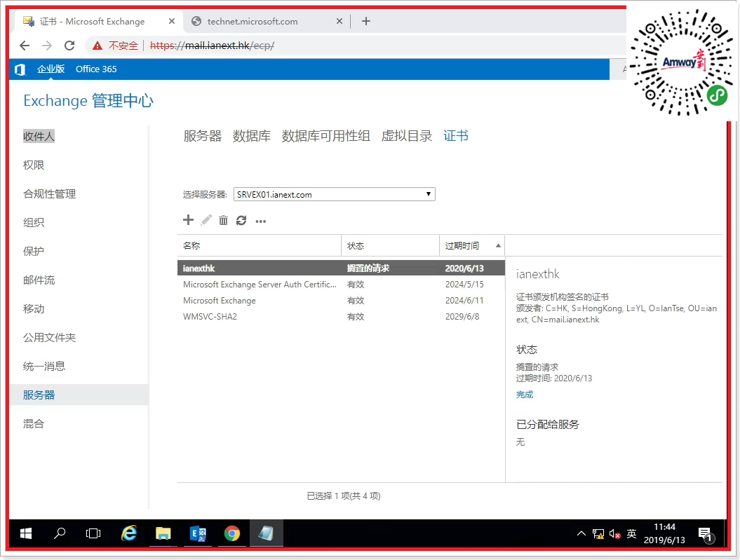740x560 pixels.
Task: Open 服务器 in the left navigation
Action: [x=79, y=395]
